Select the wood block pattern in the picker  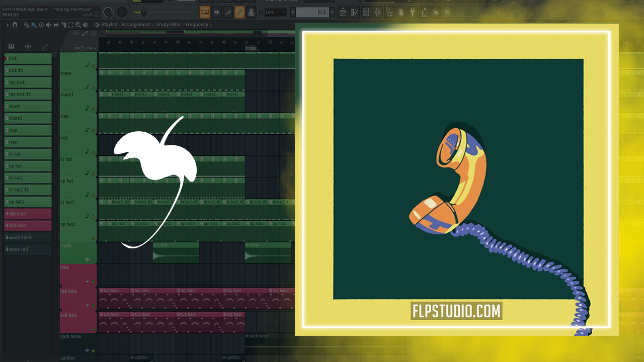(28, 237)
